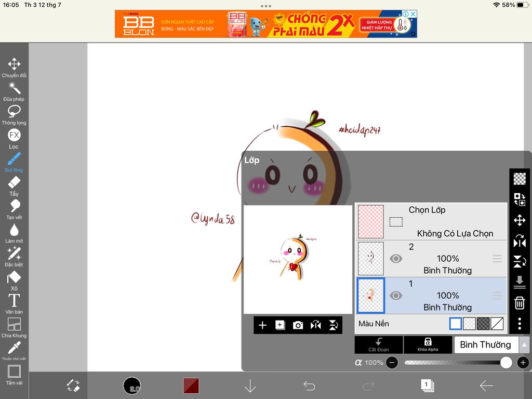Select the Xô bucket fill tool
This screenshot has height=399, width=532.
coord(14,281)
